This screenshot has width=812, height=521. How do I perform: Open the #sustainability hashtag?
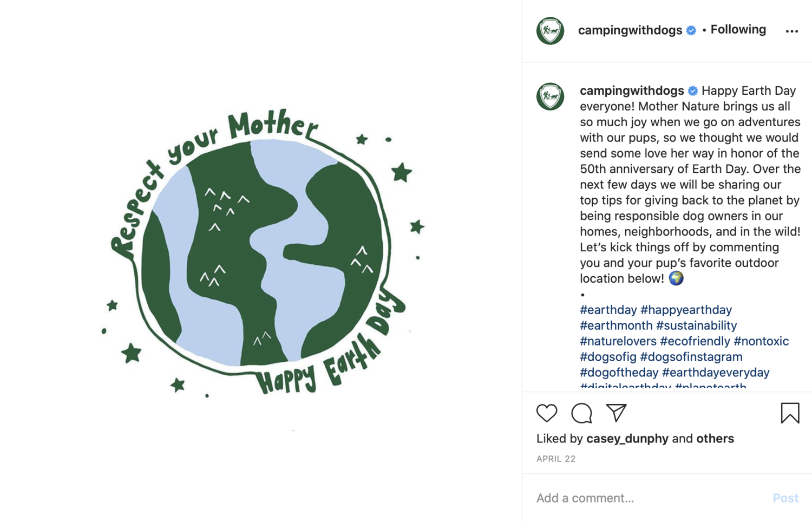tap(696, 325)
